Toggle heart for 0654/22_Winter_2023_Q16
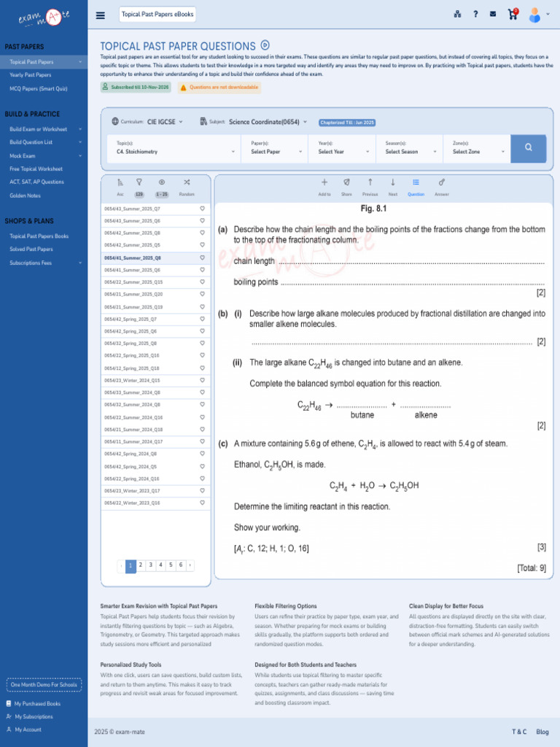The width and height of the screenshot is (560, 747). coord(202,503)
